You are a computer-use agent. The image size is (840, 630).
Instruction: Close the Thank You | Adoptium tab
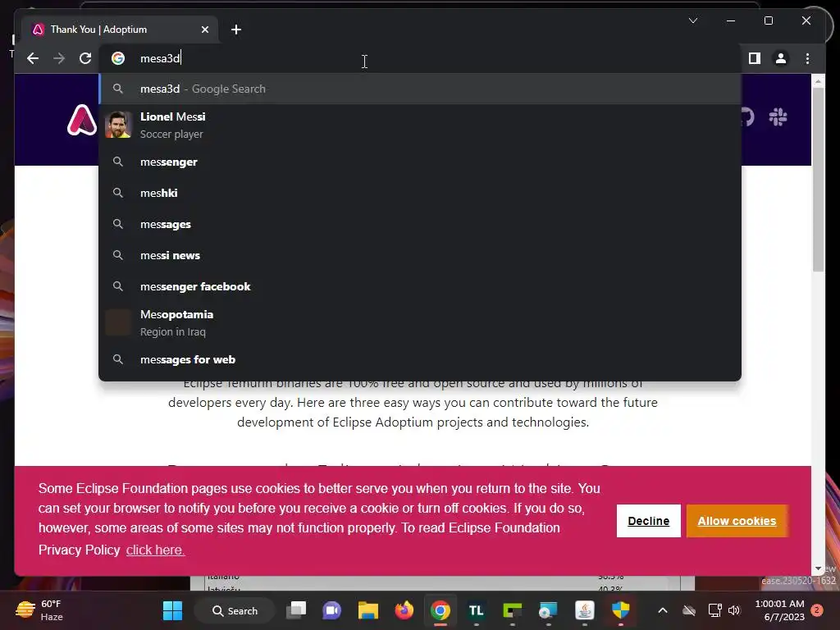click(x=204, y=30)
